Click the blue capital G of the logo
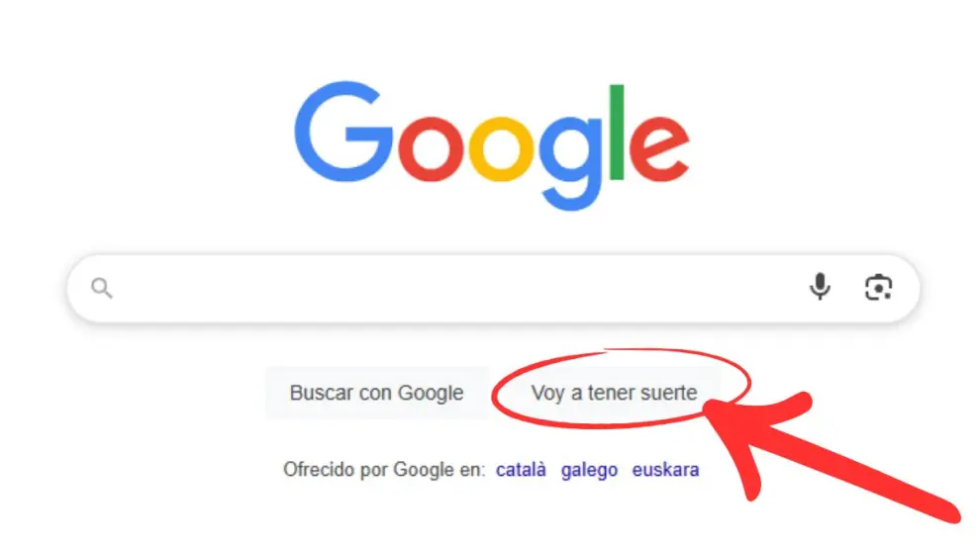 point(343,132)
